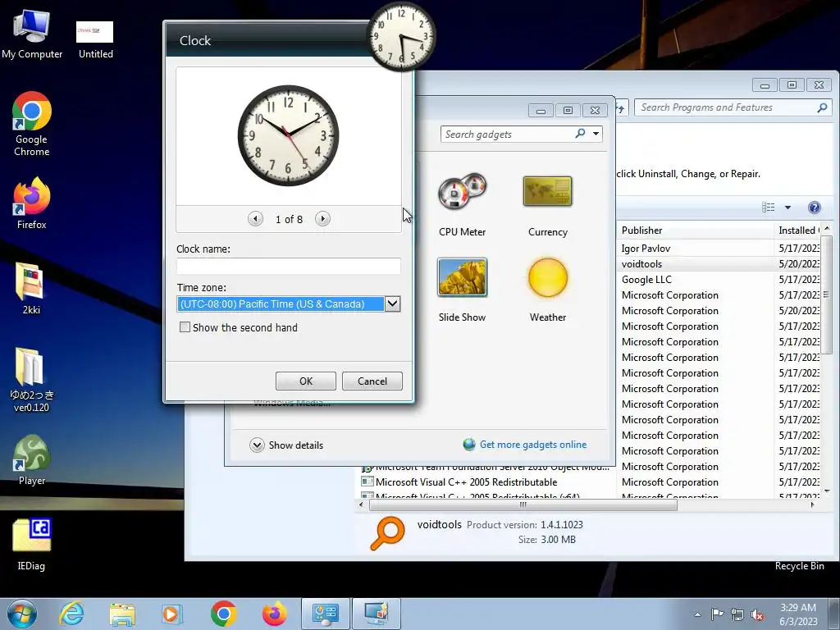Open Windows Explorer from taskbar
840x630 pixels.
point(122,614)
